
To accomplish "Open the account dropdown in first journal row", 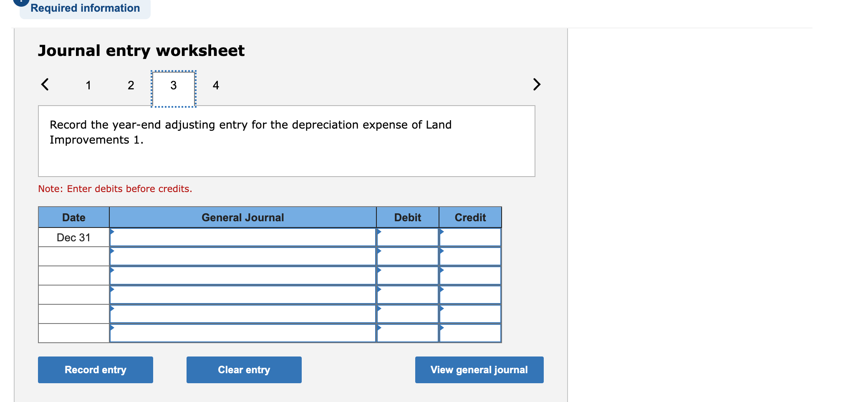I will click(112, 232).
